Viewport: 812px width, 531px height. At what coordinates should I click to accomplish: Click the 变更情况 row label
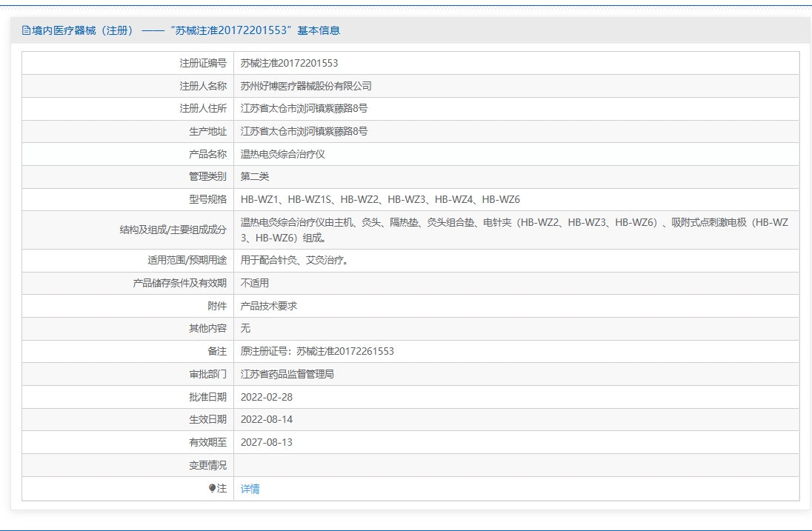point(207,465)
